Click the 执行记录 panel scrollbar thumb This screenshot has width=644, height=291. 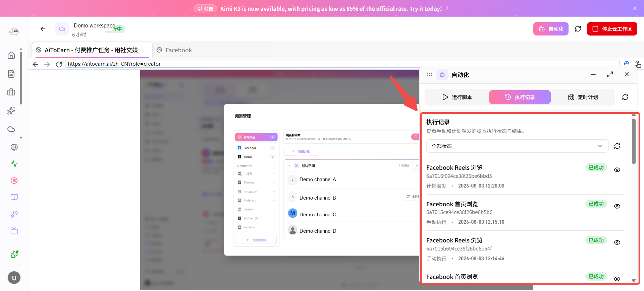pos(634,141)
